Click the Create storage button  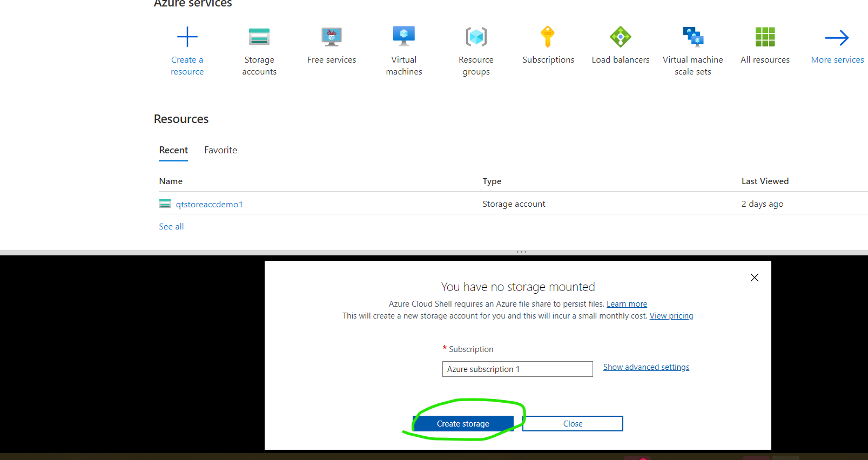pyautogui.click(x=463, y=424)
